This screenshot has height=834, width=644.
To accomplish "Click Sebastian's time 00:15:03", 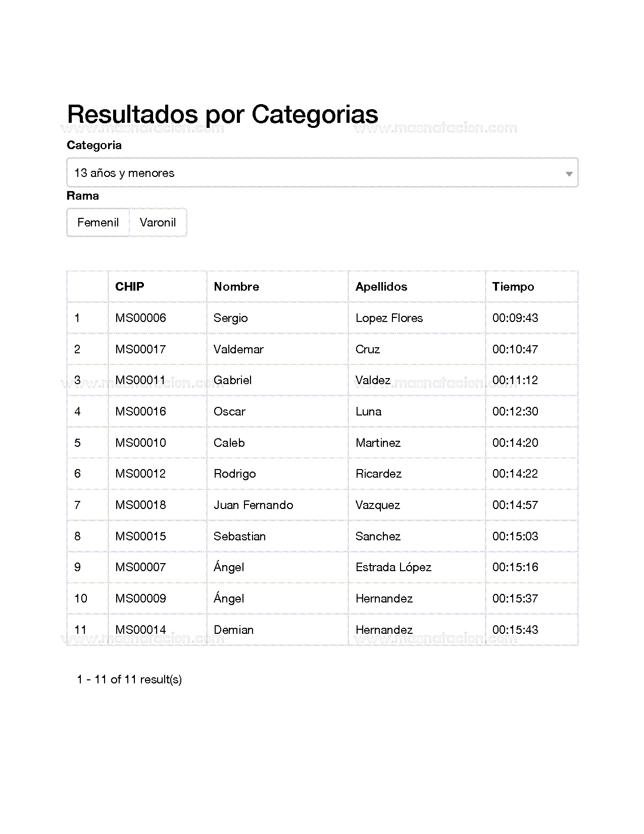I will (515, 536).
